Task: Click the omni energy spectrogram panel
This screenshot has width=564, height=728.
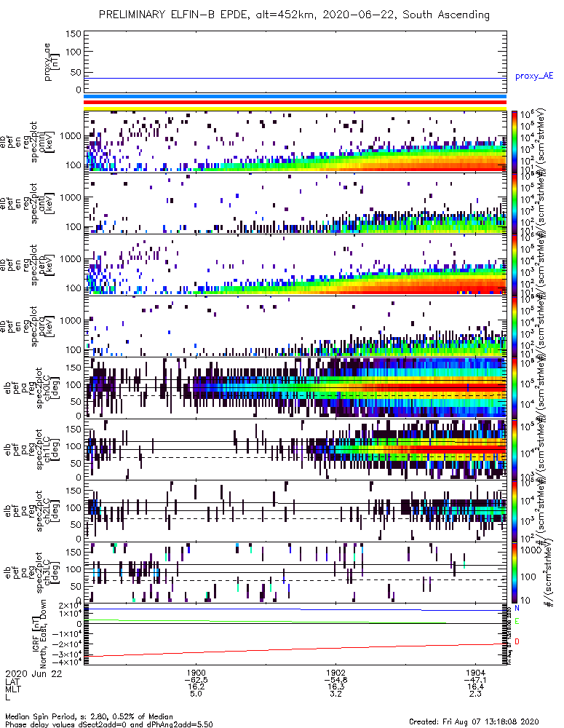Action: pyautogui.click(x=295, y=142)
